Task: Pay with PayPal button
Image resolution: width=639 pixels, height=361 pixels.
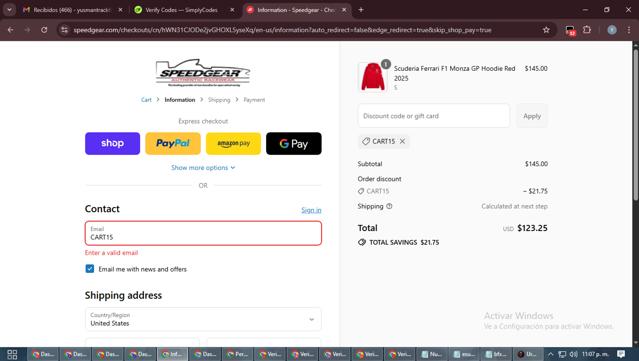Action: click(x=173, y=143)
